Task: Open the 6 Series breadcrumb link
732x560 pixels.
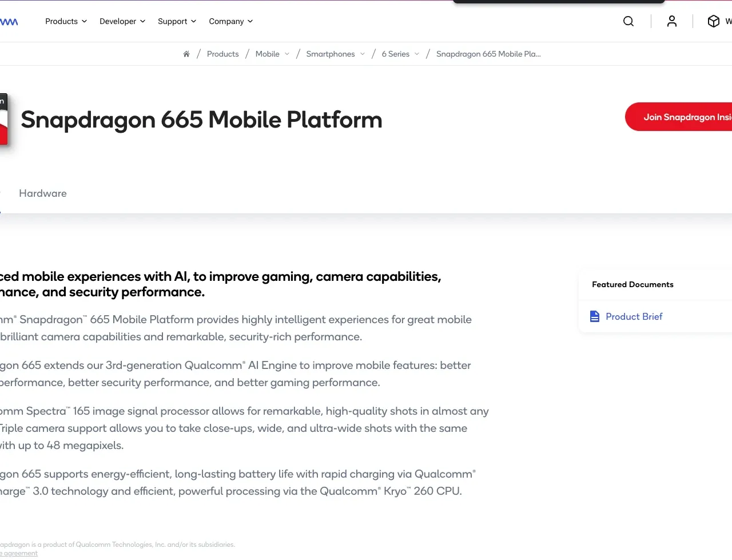Action: click(x=396, y=54)
